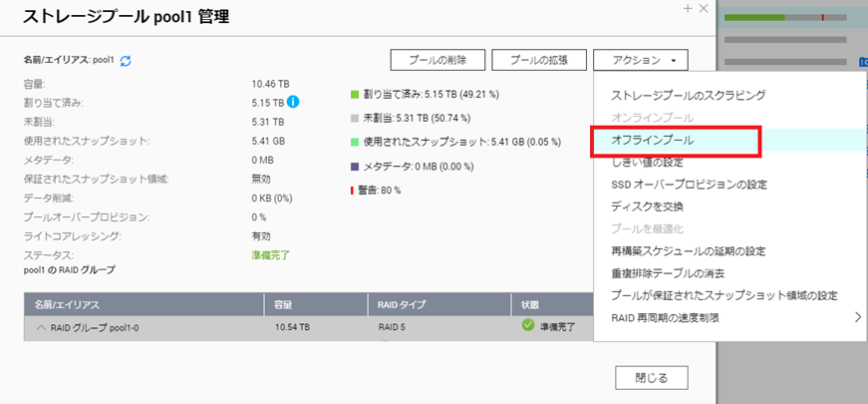The image size is (868, 404).
Task: Select しきい値の設定 in the menu
Action: (x=647, y=163)
